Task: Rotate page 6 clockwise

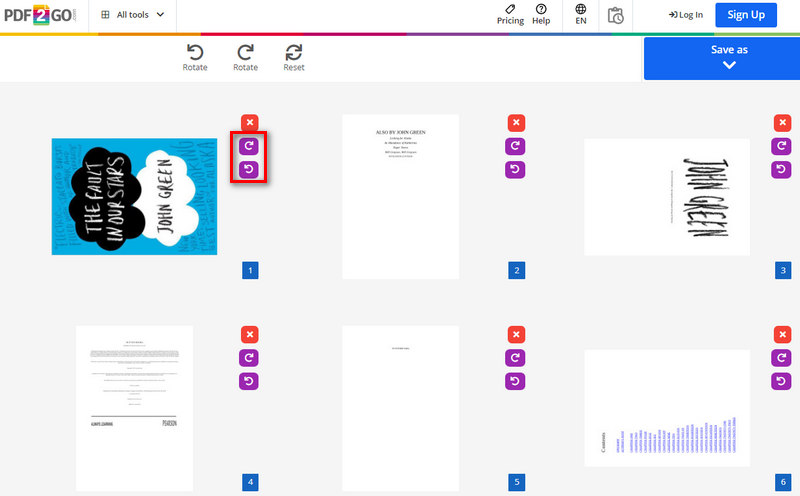Action: click(x=782, y=358)
